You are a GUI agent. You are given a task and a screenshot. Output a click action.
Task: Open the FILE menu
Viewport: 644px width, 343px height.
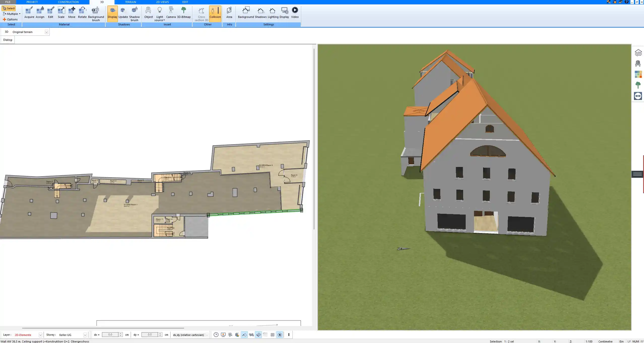[8, 2]
